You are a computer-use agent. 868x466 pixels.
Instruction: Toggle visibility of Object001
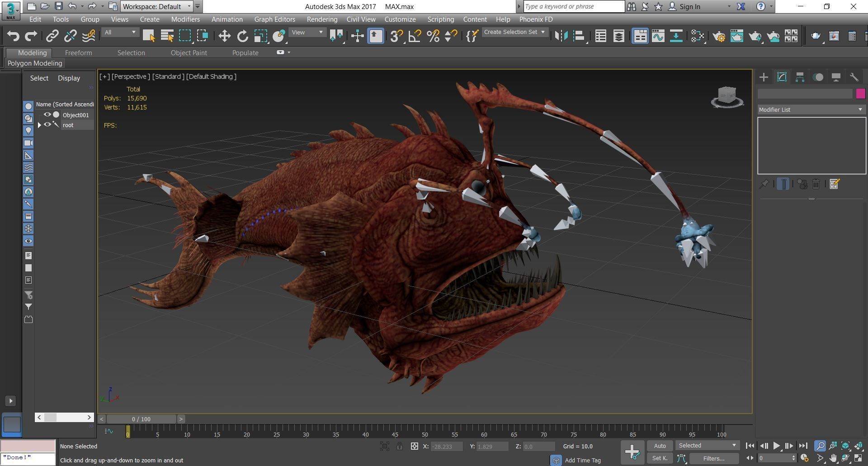click(47, 115)
